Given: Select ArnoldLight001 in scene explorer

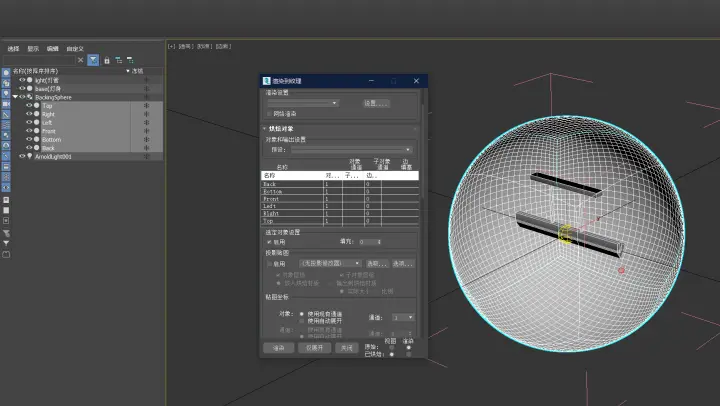Looking at the screenshot, I should pos(53,157).
